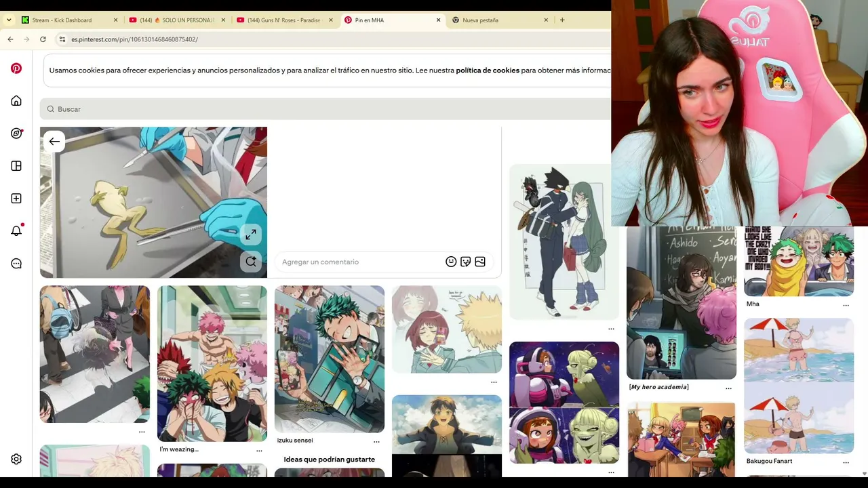The height and width of the screenshot is (488, 868).
Task: Click the "[My hero academia]" pin title
Action: point(659,387)
